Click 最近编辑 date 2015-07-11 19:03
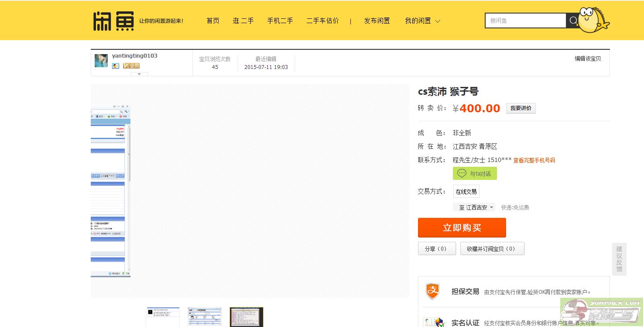 266,67
